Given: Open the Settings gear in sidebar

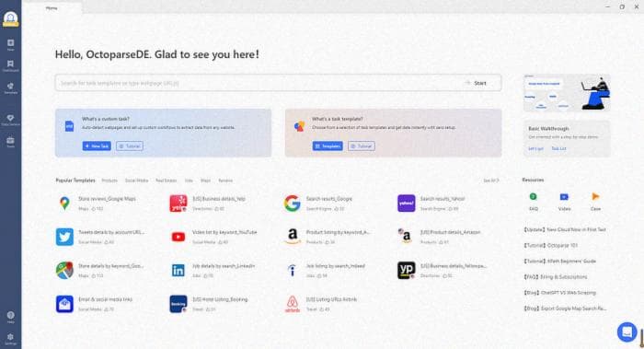Looking at the screenshot, I should click(11, 337).
